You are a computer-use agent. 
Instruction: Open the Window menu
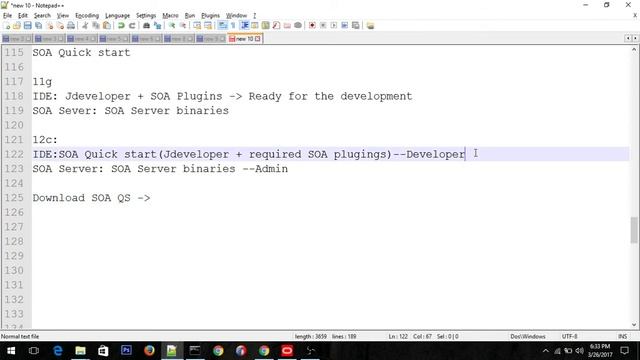coord(236,16)
